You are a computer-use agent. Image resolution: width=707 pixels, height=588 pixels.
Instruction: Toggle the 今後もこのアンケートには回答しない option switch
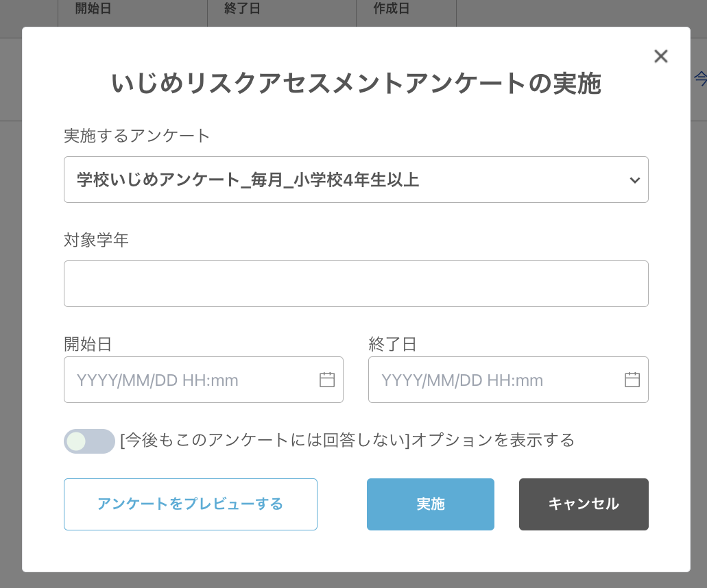click(89, 441)
